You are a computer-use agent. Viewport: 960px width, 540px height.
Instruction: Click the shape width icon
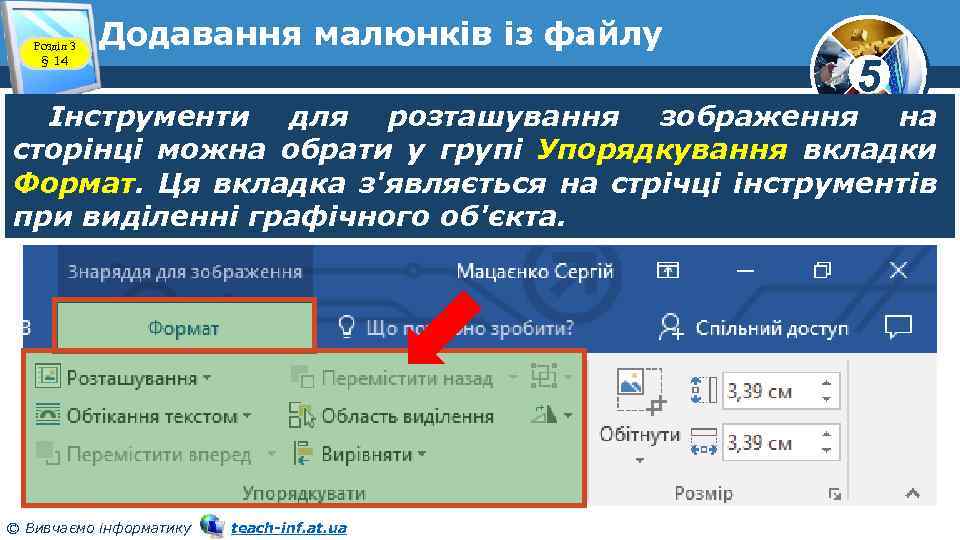point(703,441)
